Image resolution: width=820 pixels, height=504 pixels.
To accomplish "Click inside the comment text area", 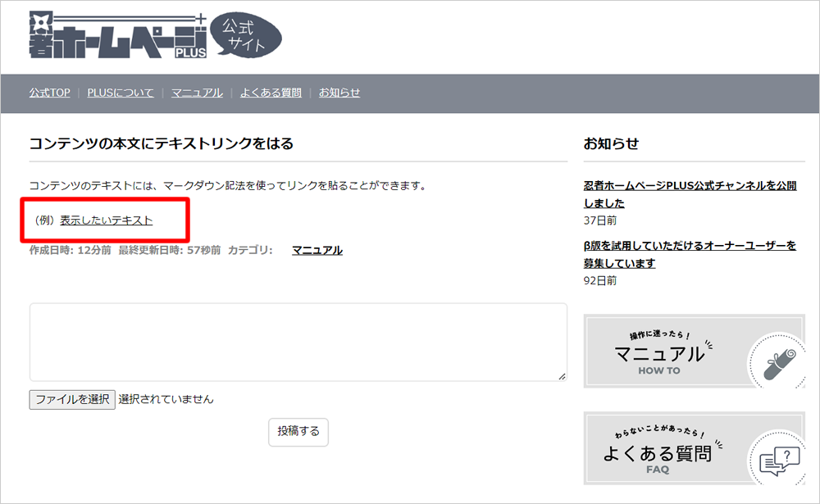I will [298, 342].
